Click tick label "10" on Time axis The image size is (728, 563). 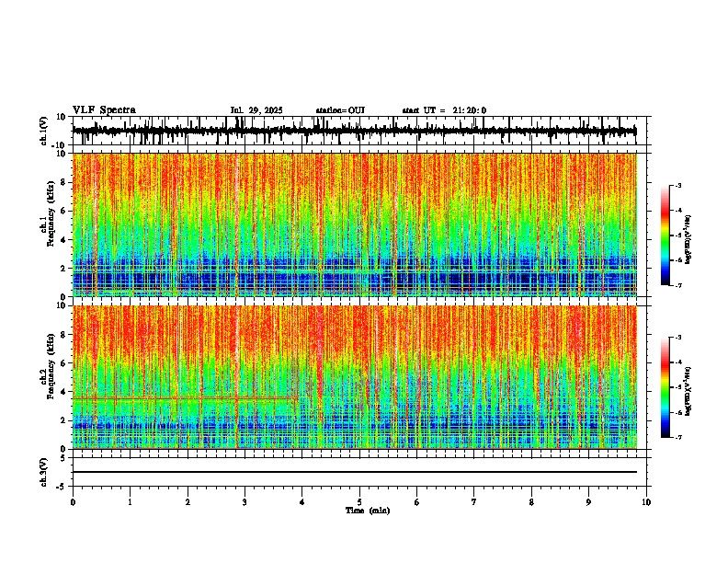pos(646,502)
